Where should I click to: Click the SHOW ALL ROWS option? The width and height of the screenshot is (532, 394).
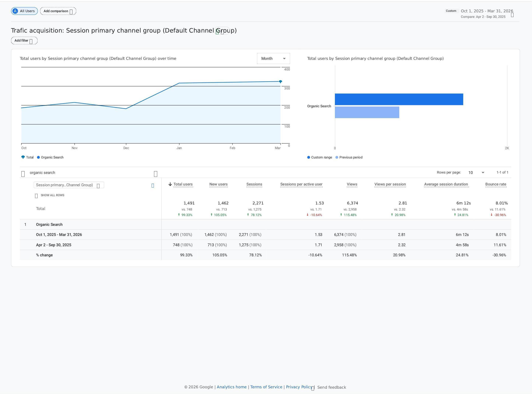coord(50,195)
